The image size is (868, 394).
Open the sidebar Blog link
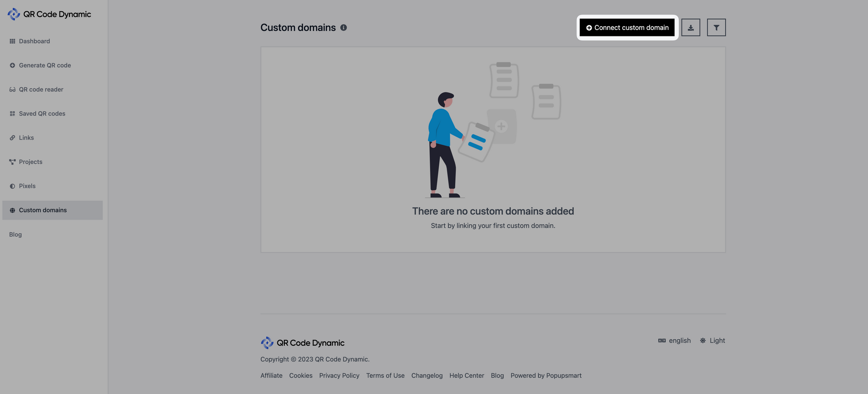point(16,235)
